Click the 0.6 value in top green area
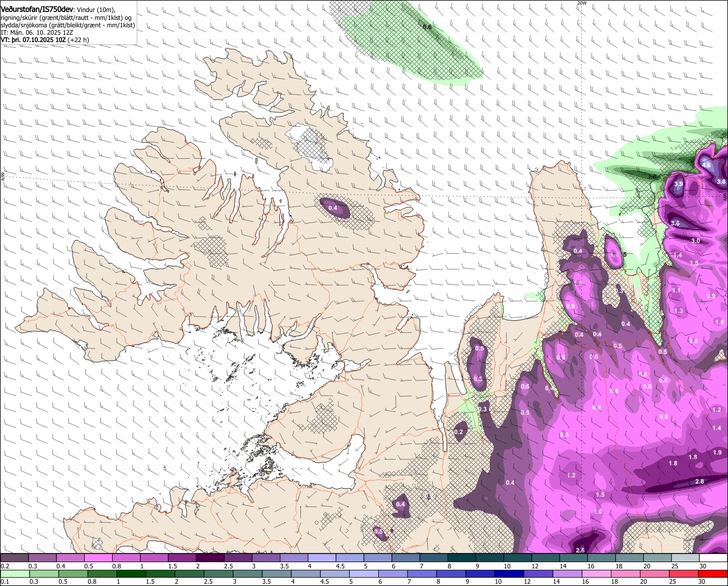The width and height of the screenshot is (728, 586). coord(427,27)
